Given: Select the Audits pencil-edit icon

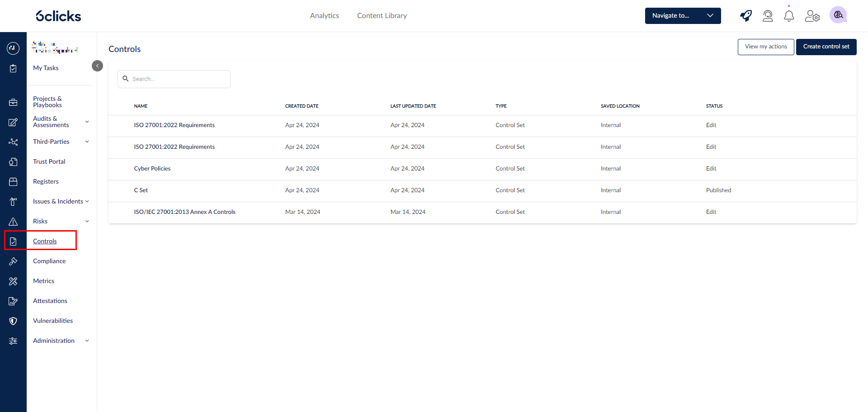Looking at the screenshot, I should [13, 122].
